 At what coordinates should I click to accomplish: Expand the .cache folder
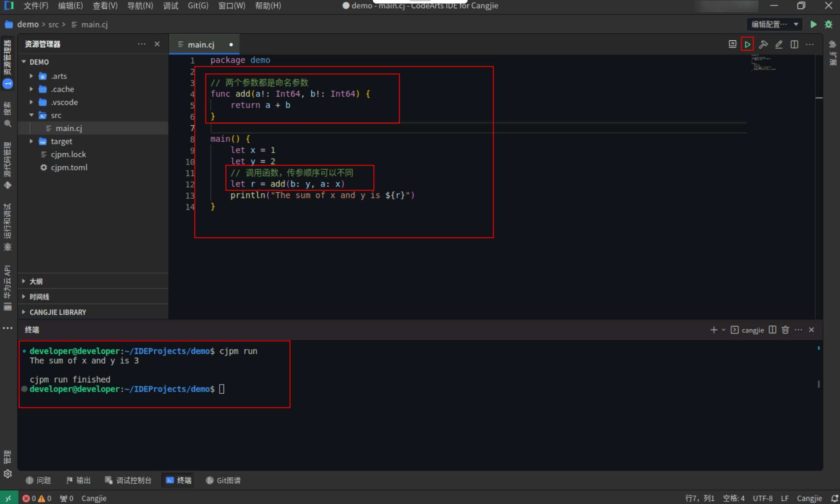(31, 89)
